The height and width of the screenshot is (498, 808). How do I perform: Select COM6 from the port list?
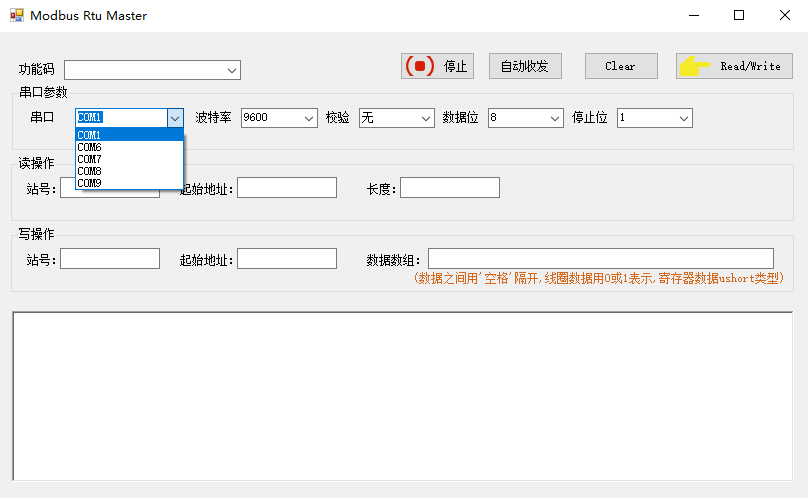click(x=129, y=147)
